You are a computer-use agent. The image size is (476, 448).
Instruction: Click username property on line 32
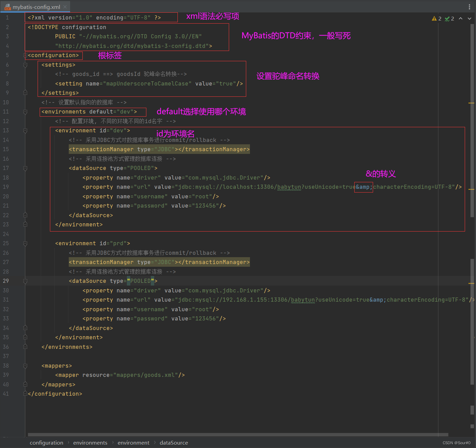tap(150, 309)
